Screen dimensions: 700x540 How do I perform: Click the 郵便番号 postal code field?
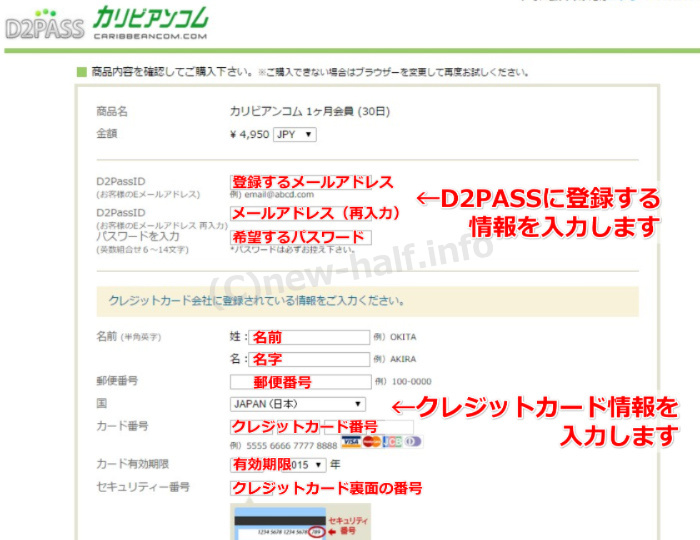click(x=300, y=382)
